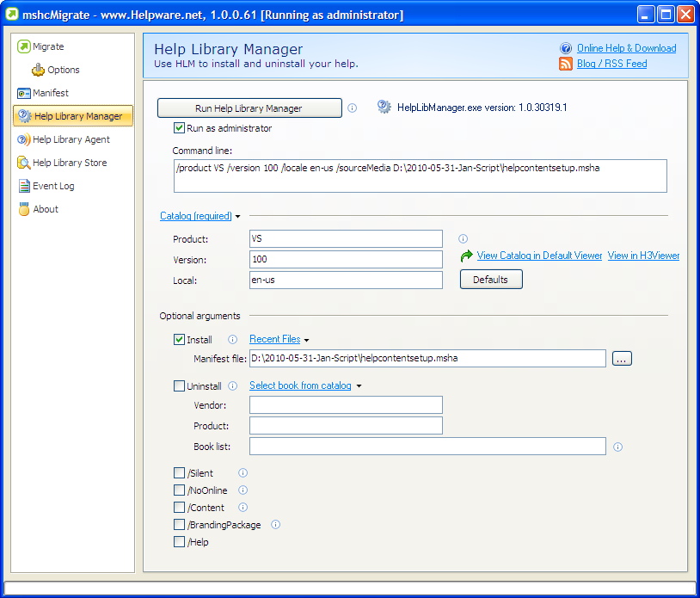The width and height of the screenshot is (700, 598).
Task: Click the info icon beside Run Help Library Manager
Action: [352, 108]
